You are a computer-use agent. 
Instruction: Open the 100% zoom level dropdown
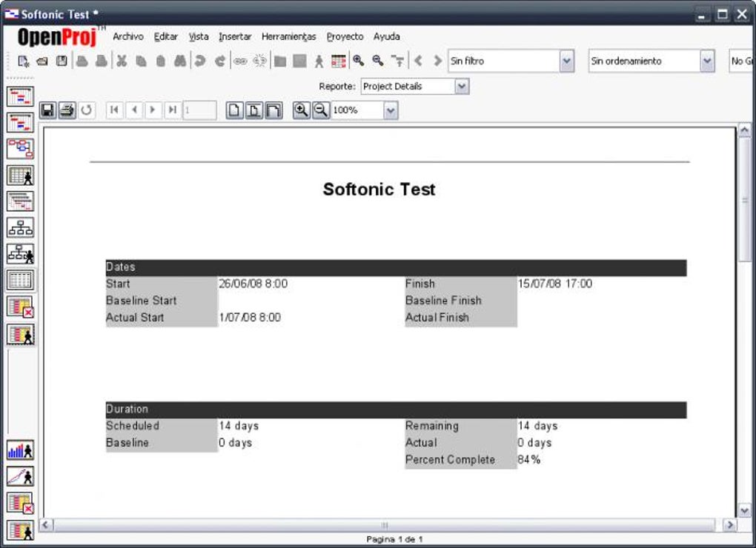[391, 110]
